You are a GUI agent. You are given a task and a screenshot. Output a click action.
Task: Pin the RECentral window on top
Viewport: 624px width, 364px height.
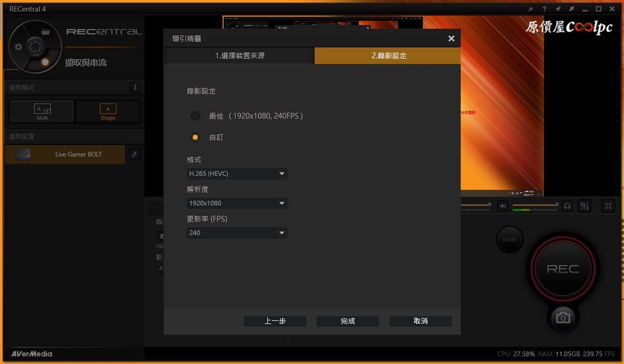(557, 9)
